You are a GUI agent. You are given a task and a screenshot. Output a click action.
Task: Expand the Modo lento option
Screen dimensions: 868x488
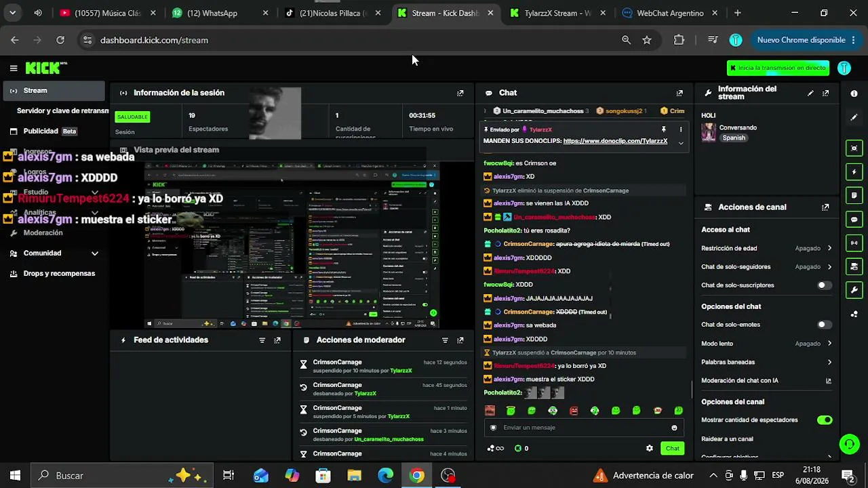766,344
